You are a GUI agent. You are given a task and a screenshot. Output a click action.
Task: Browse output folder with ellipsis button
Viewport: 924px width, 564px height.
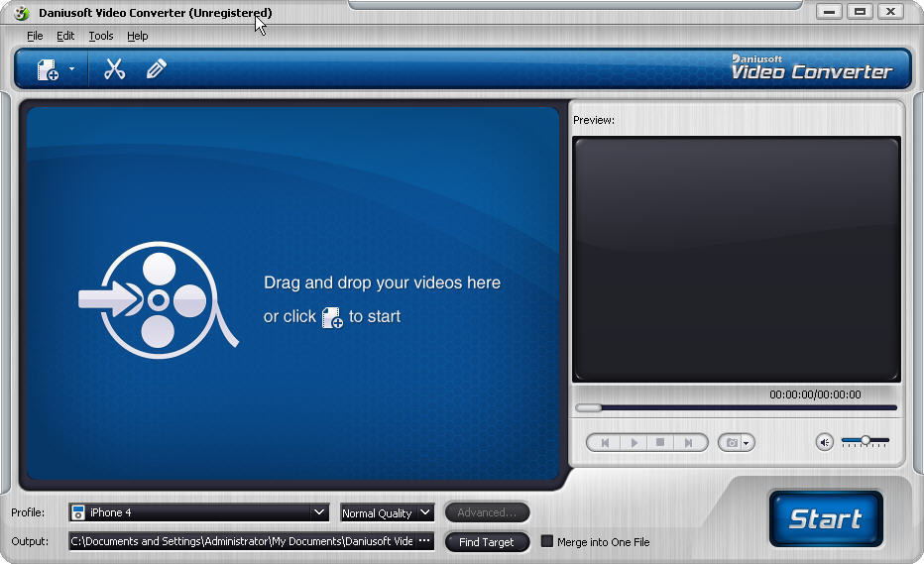coord(424,541)
